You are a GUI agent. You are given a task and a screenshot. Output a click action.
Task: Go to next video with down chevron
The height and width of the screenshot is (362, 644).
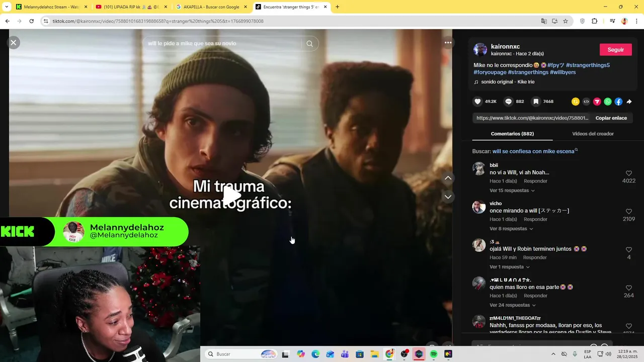tap(448, 197)
